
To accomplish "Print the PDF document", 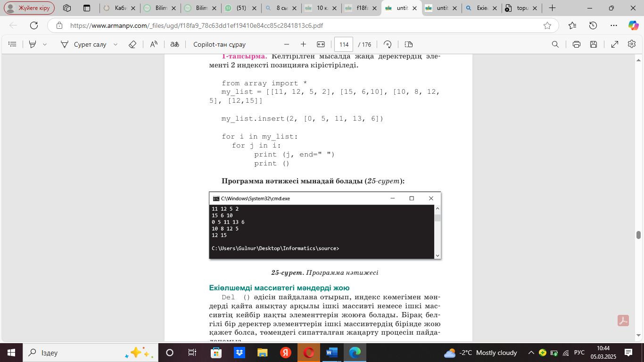I will 576,44.
